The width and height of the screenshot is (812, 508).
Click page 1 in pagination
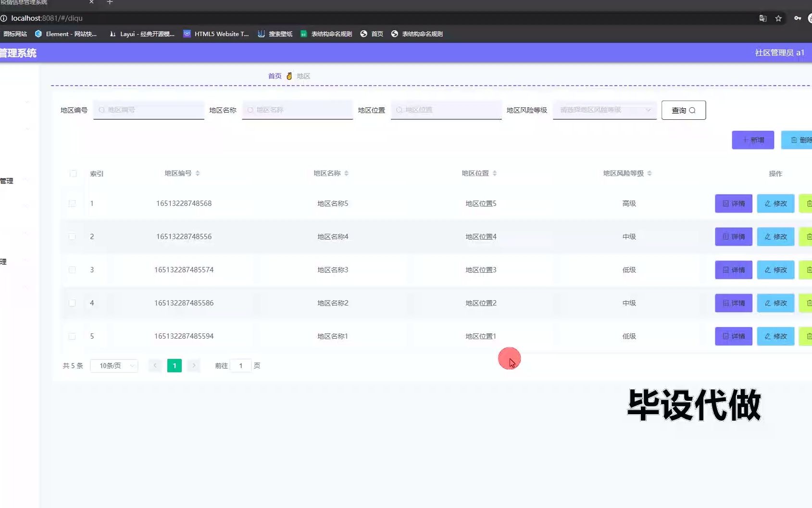(x=174, y=366)
